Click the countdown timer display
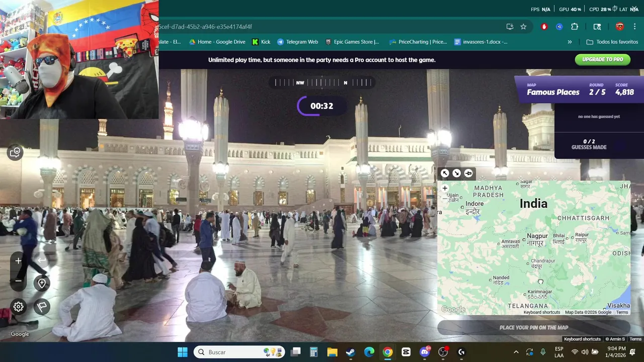Screen dimensions: 644x362 pos(321,106)
